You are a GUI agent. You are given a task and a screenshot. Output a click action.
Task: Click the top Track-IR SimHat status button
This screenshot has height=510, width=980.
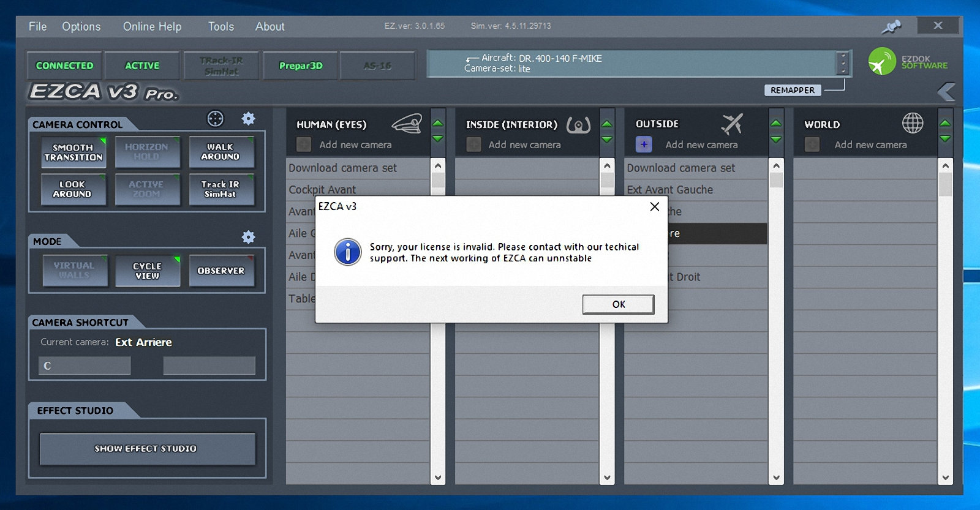pos(221,66)
